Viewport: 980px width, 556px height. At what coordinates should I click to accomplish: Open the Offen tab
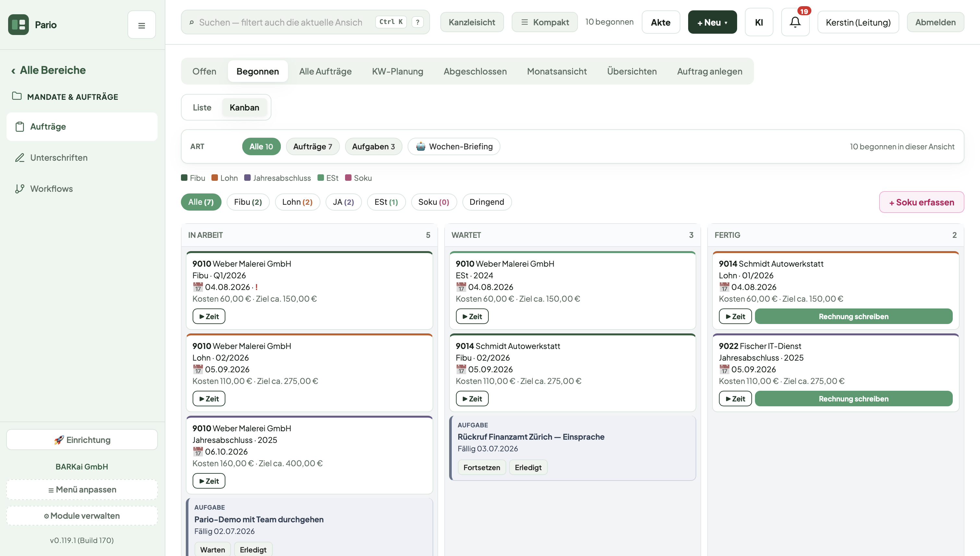204,71
